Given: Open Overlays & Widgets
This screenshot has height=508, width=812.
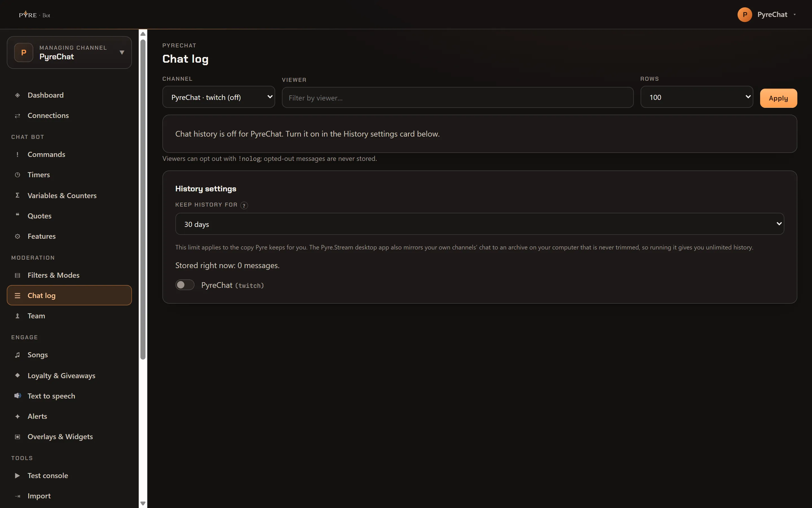Looking at the screenshot, I should point(69,437).
